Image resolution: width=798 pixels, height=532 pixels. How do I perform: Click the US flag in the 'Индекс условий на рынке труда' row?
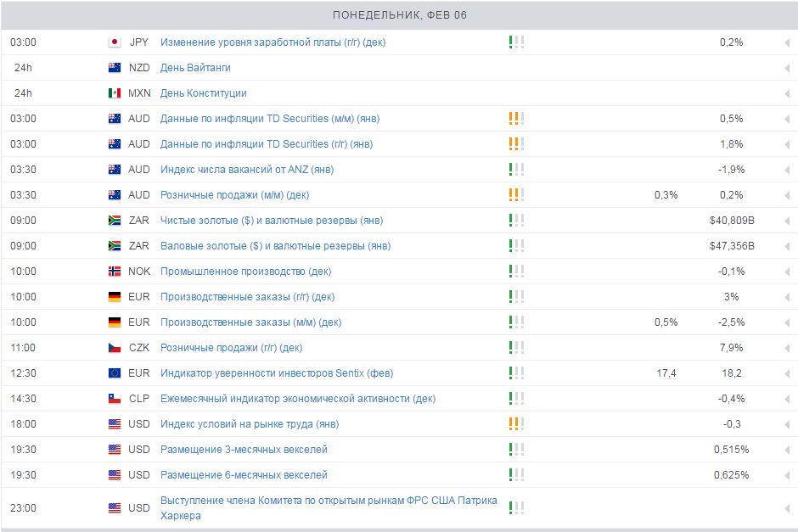(x=115, y=423)
